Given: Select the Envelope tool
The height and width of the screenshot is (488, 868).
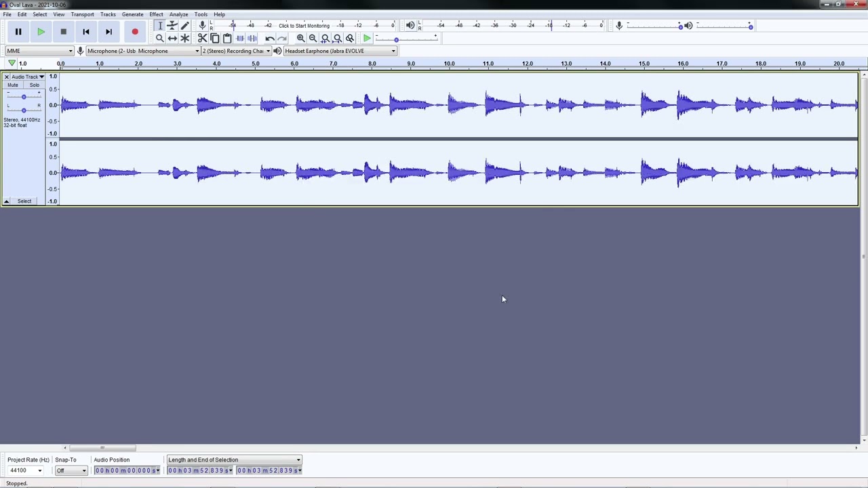Looking at the screenshot, I should tap(172, 26).
